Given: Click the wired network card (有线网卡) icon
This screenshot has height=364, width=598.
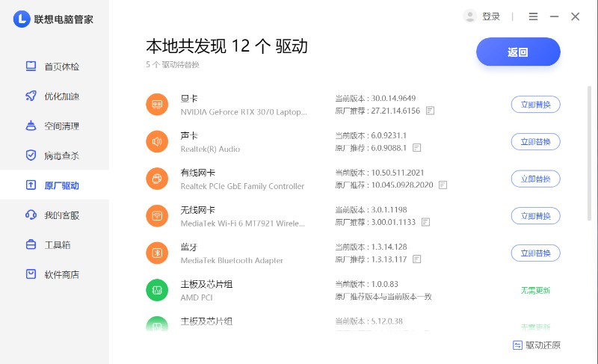Looking at the screenshot, I should (x=157, y=179).
